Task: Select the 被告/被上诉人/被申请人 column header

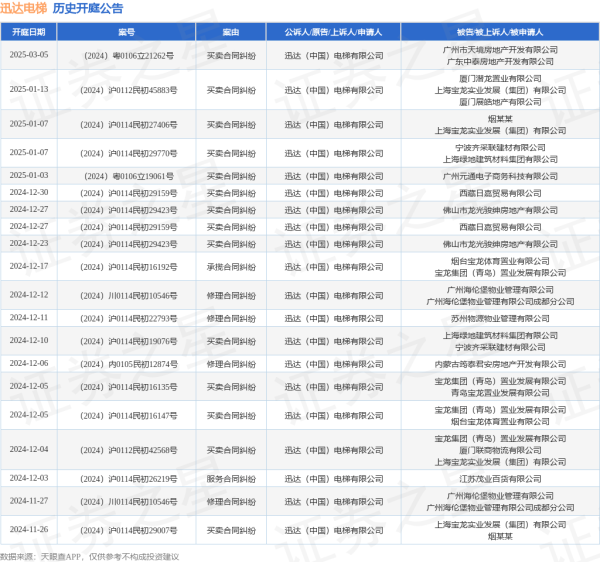Action: click(500, 32)
